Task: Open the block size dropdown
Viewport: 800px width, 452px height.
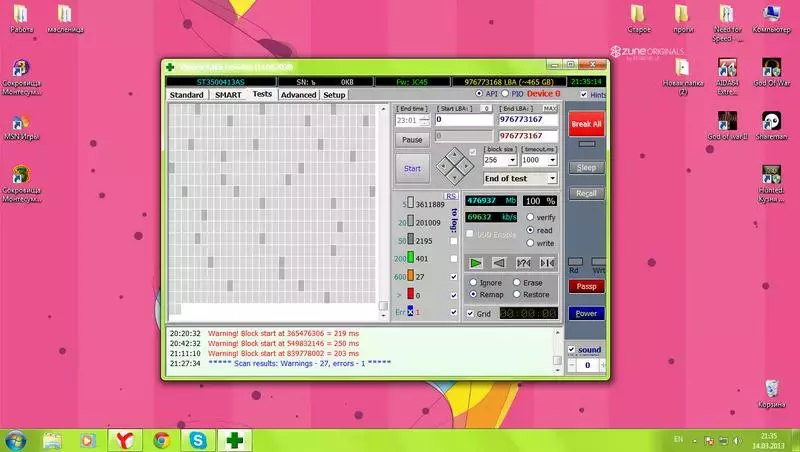Action: 512,160
